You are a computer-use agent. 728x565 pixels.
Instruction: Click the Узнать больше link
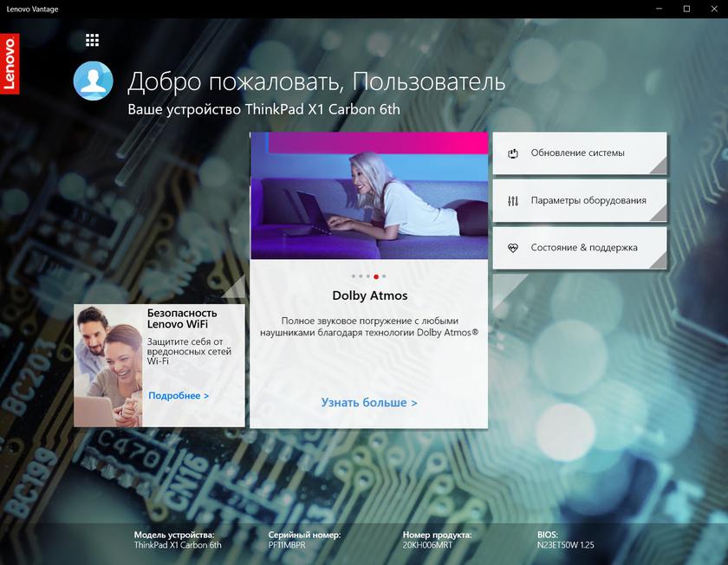pos(369,403)
